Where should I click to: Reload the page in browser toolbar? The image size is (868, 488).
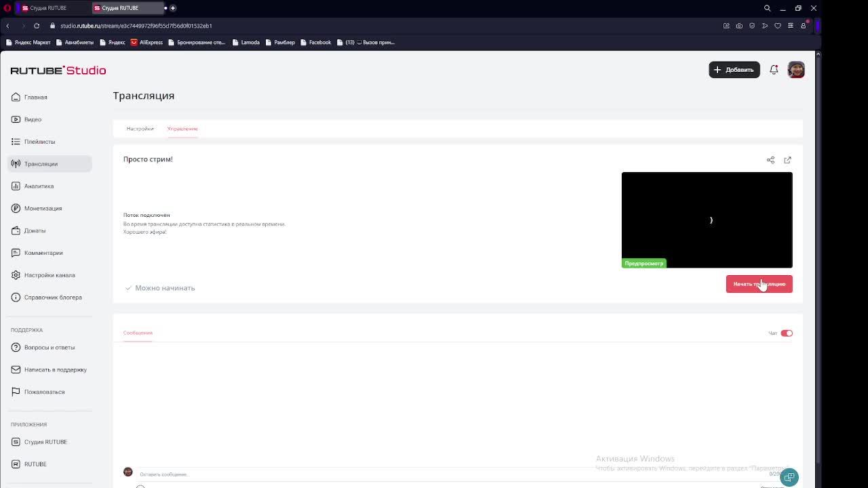coord(37,26)
